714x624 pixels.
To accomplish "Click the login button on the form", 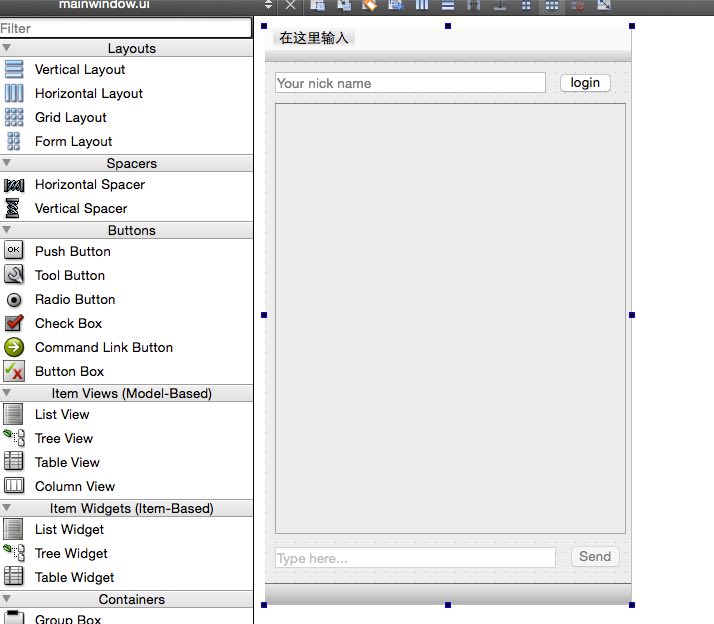I will [x=585, y=83].
